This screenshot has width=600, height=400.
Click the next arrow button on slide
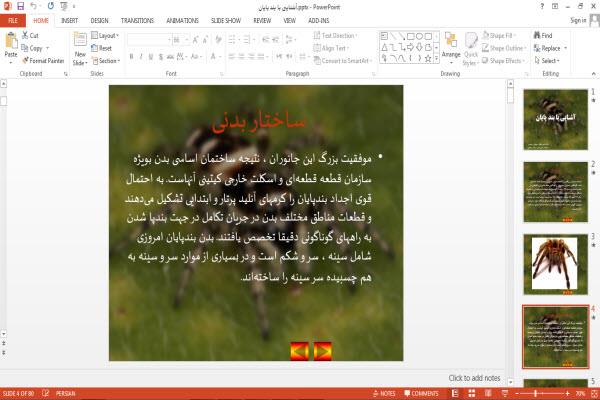[323, 351]
